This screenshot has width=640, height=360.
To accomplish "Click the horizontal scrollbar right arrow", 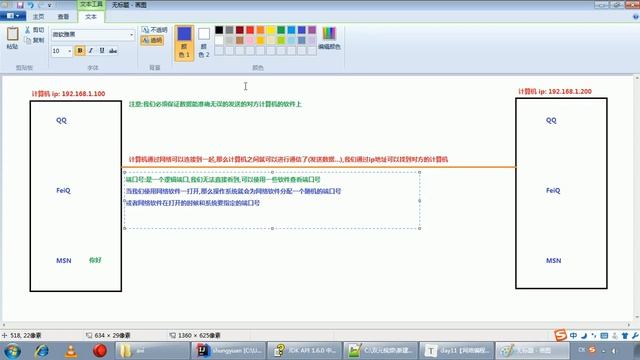I will (630, 324).
